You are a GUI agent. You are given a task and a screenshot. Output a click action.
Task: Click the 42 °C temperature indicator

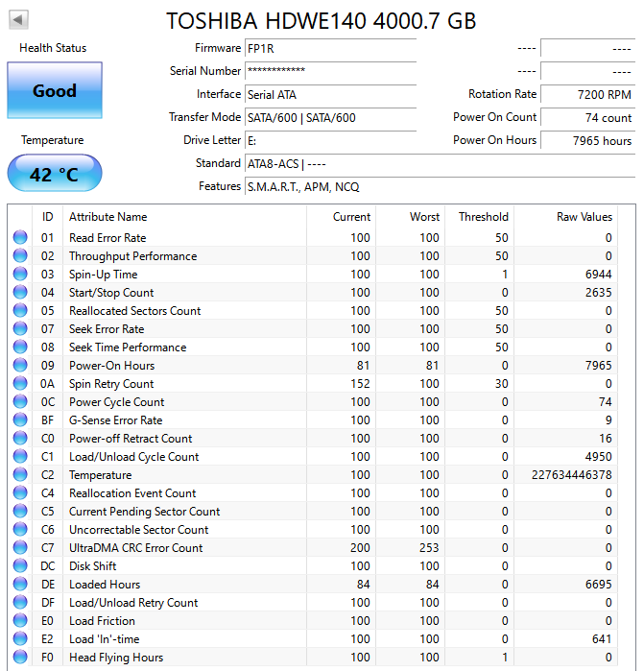[x=55, y=174]
